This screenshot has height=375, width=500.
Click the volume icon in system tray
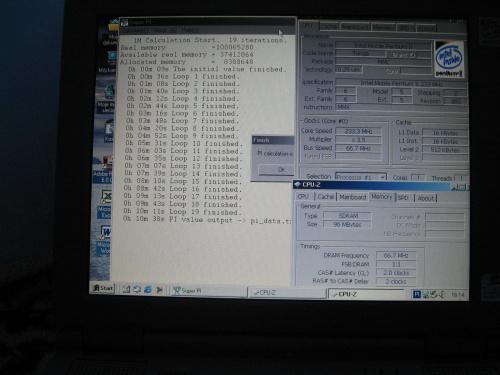(x=442, y=295)
